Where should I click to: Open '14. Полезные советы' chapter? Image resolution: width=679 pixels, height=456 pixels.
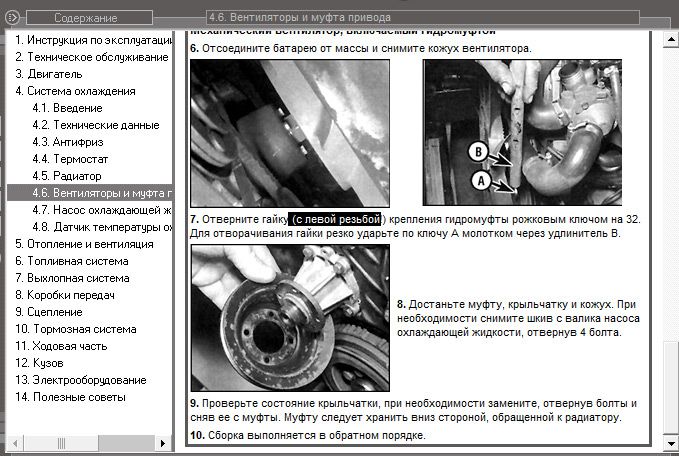tap(71, 397)
